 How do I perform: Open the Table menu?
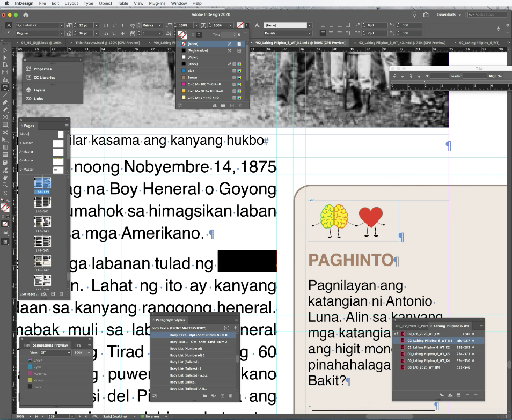tap(123, 3)
